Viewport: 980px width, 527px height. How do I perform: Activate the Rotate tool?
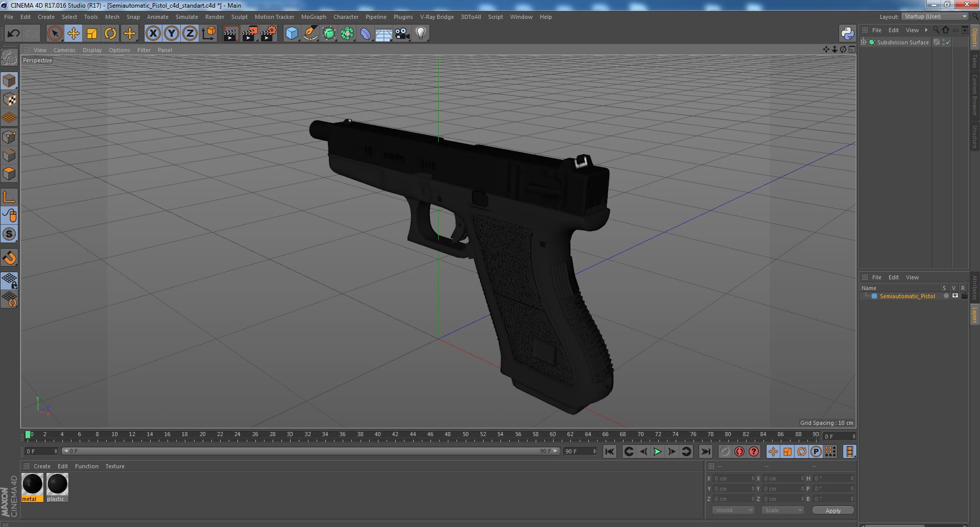coord(110,34)
